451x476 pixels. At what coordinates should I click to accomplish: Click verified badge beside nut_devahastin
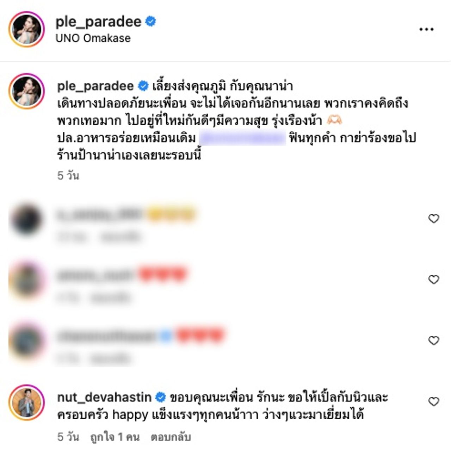point(160,397)
